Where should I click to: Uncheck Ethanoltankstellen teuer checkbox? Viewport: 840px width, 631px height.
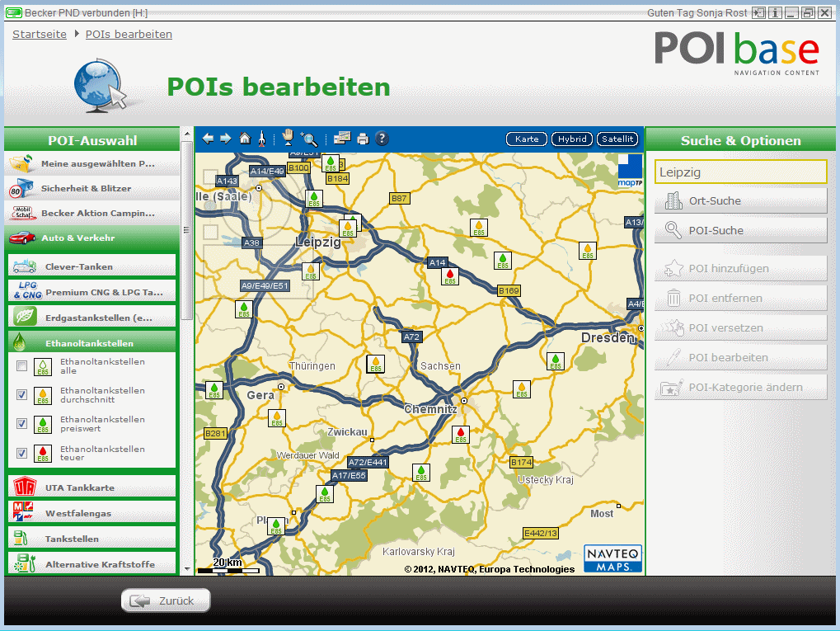click(x=22, y=453)
